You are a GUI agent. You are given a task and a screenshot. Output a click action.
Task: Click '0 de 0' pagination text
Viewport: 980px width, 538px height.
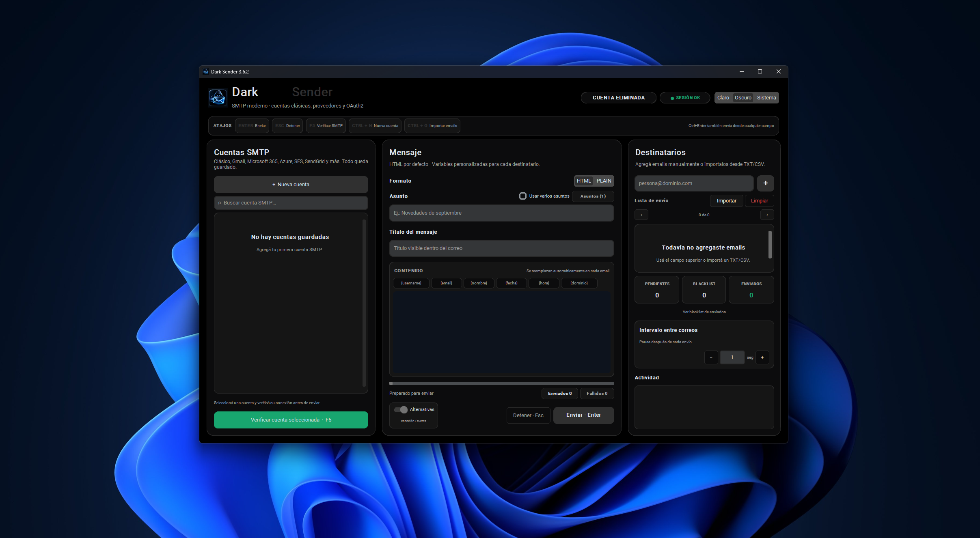(704, 215)
